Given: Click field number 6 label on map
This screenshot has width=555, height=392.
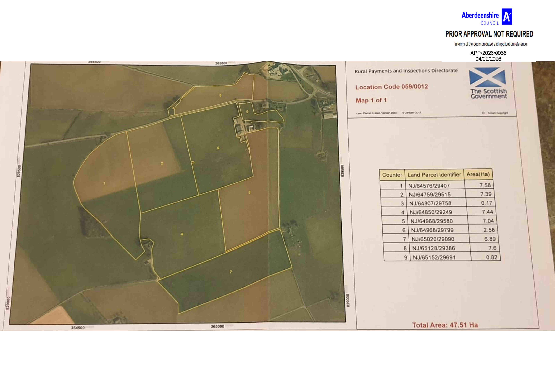Looking at the screenshot, I should click(x=220, y=95).
